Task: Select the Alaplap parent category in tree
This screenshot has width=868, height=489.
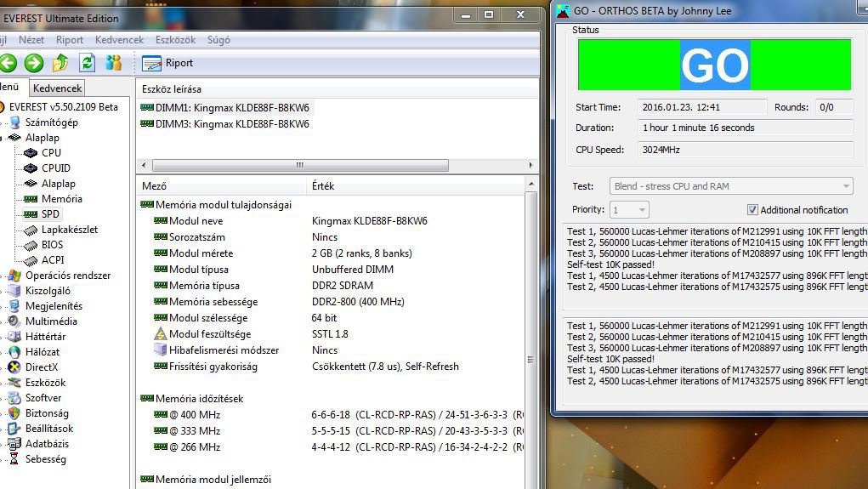Action: (42, 137)
